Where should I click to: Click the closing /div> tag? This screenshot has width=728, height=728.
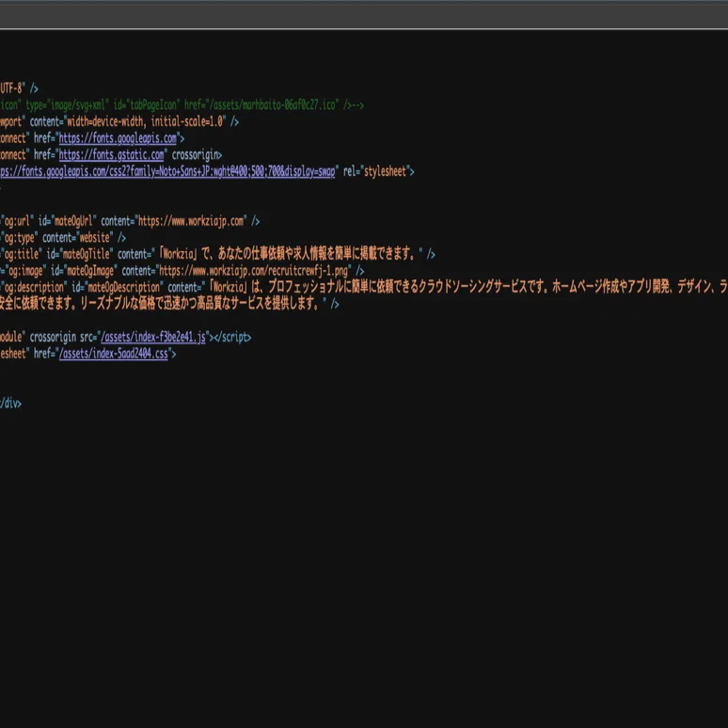point(10,404)
